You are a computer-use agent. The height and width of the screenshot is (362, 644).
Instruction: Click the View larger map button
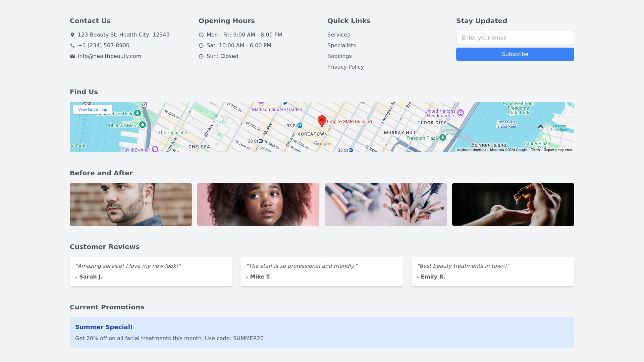pyautogui.click(x=93, y=110)
